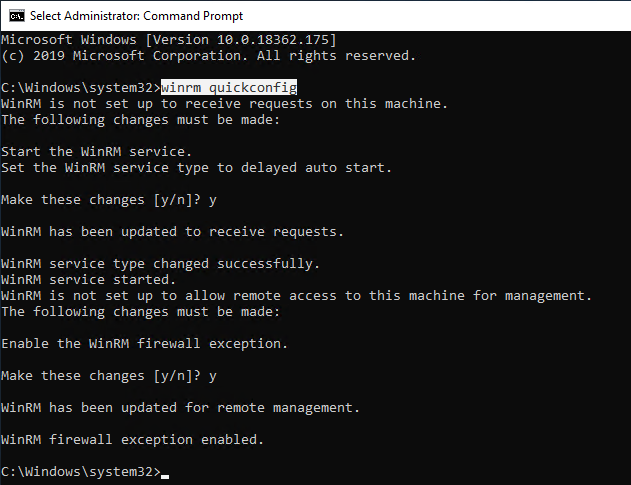631x485 pixels.
Task: Click the 'Enable the WinRM firewall exception.' line
Action: (x=144, y=344)
